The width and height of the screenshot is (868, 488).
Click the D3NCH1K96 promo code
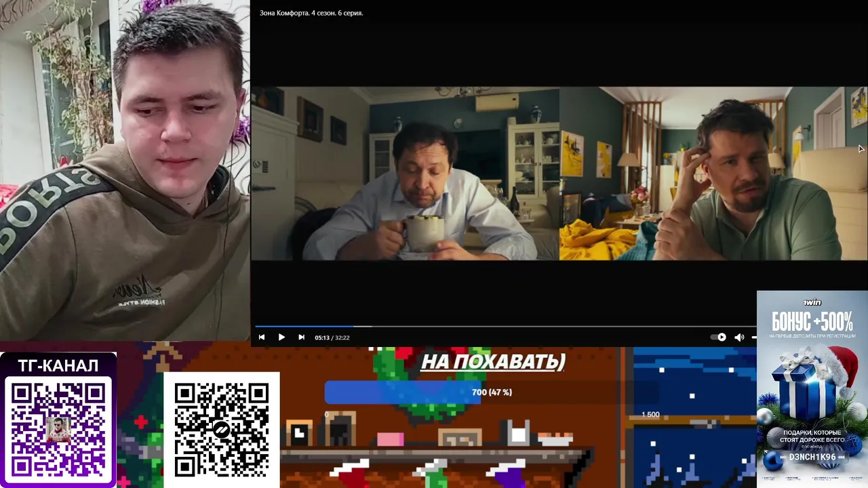[812, 457]
